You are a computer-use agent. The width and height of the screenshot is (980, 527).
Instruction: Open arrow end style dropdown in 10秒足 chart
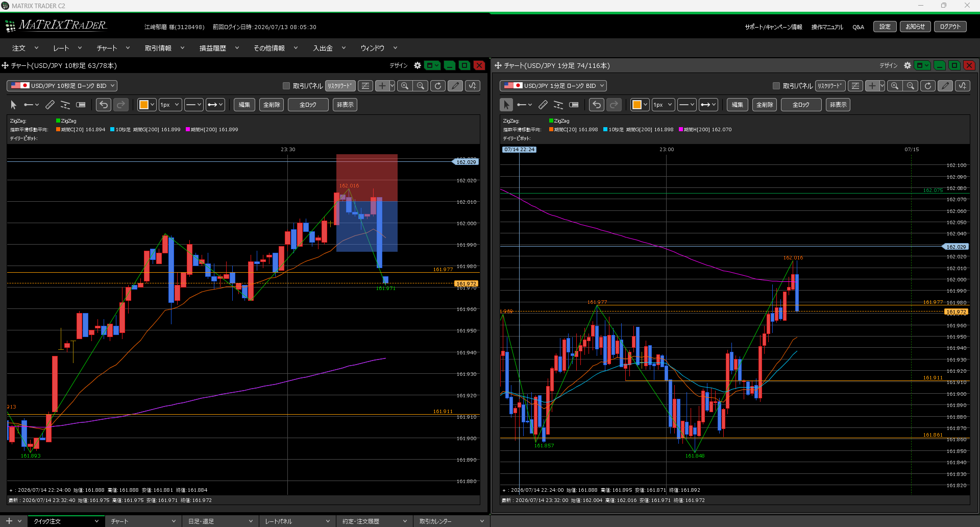click(x=215, y=105)
